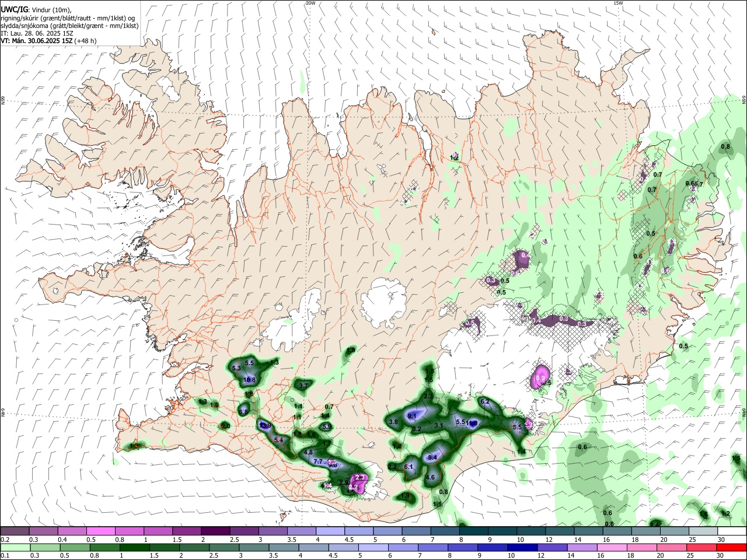Click the '6.2' precipitation value
747x560 pixels.
click(x=485, y=401)
